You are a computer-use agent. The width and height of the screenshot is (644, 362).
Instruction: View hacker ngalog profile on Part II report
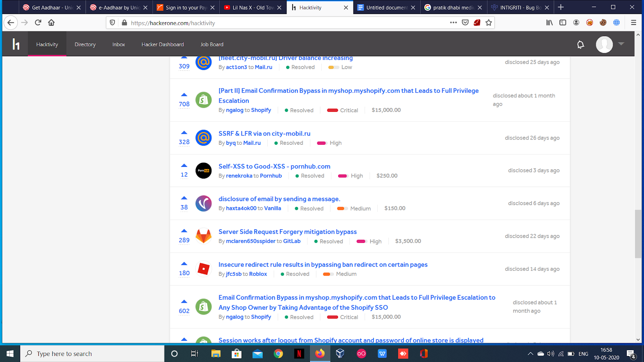[235, 110]
